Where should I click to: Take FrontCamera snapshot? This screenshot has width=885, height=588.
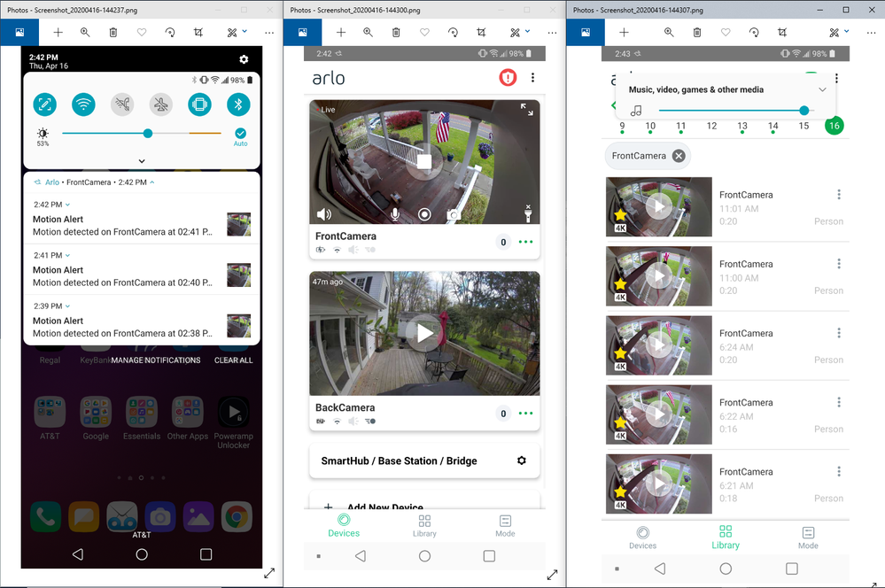[454, 214]
